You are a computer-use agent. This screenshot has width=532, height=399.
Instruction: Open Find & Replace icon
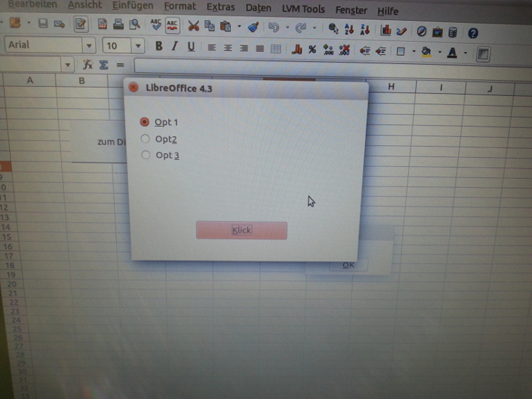pos(334,29)
